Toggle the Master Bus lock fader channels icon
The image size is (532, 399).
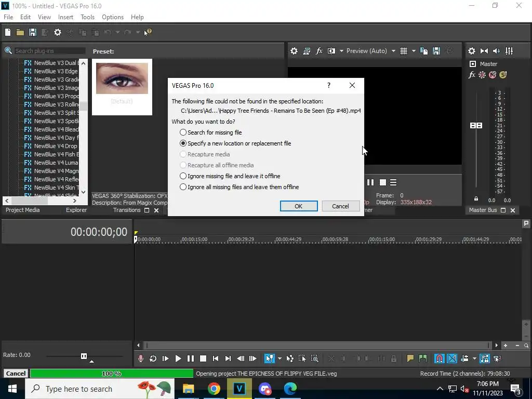click(476, 198)
